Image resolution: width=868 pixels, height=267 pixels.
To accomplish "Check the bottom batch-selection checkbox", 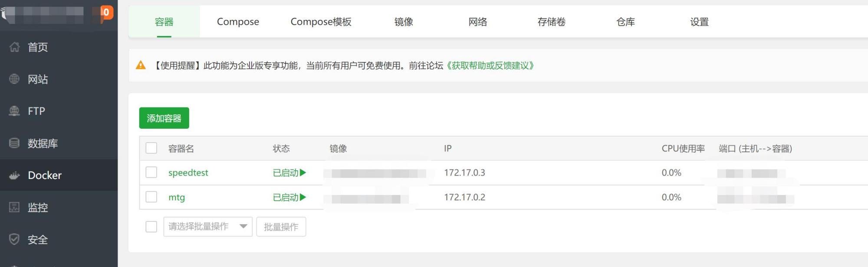I will pos(151,227).
